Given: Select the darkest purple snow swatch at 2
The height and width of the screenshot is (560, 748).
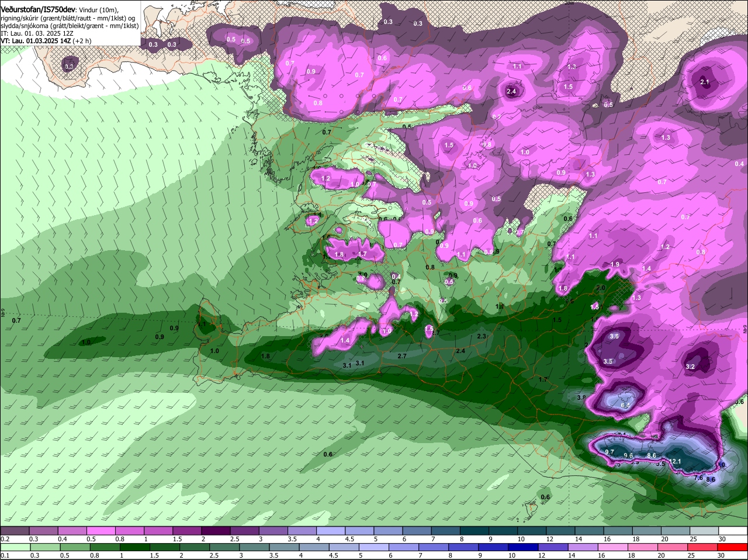Looking at the screenshot, I should coord(216,530).
